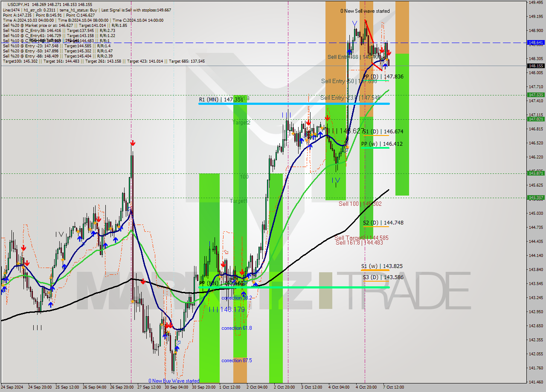This screenshot has height=392, width=546.
Task: Click the green 145.357 price tag
Action: [536, 198]
